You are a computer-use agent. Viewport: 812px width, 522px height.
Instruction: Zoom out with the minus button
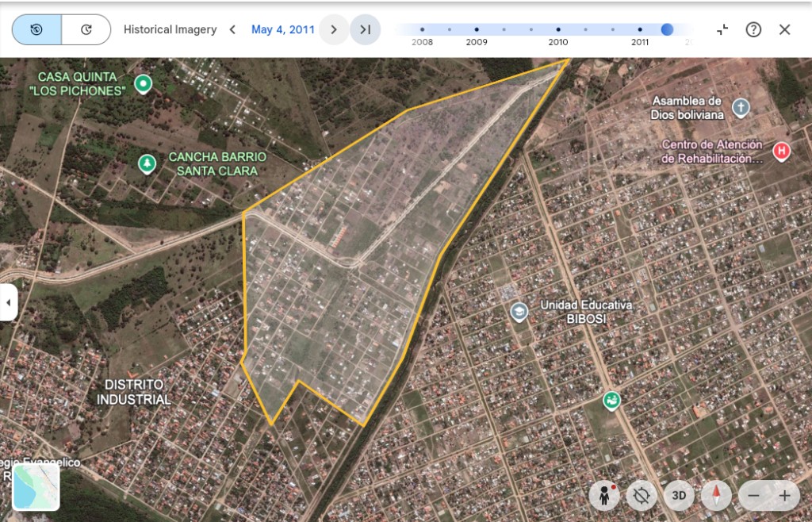coord(753,496)
